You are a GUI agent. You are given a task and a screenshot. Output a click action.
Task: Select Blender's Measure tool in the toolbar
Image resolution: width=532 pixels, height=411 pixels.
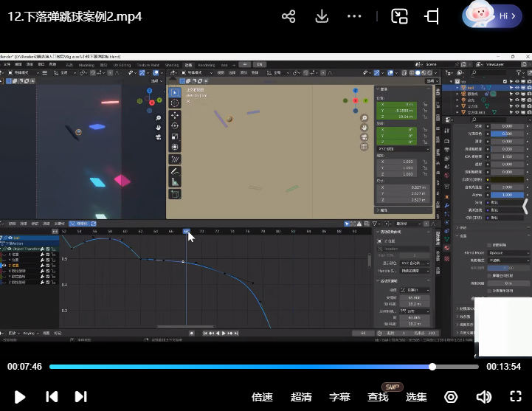pyautogui.click(x=175, y=182)
